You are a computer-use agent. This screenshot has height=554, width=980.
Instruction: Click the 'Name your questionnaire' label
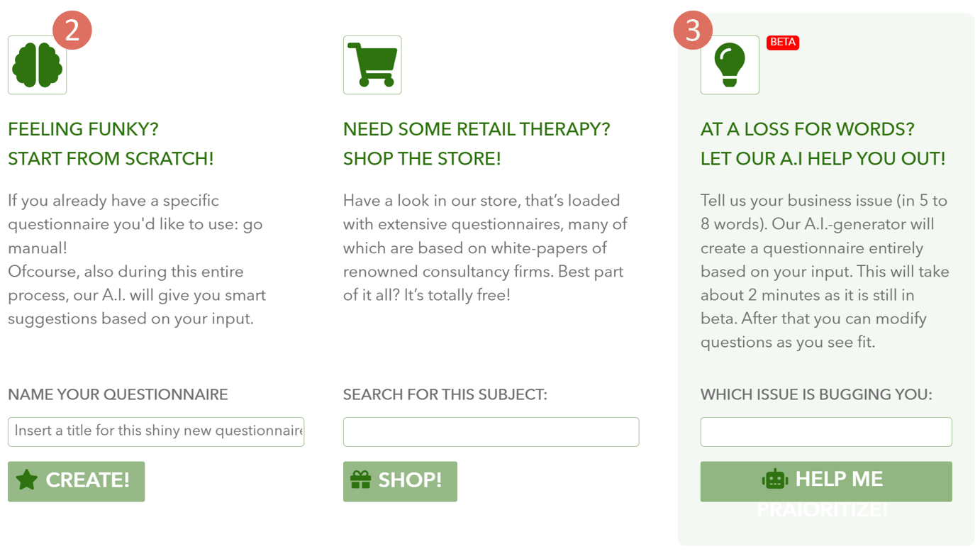click(118, 395)
